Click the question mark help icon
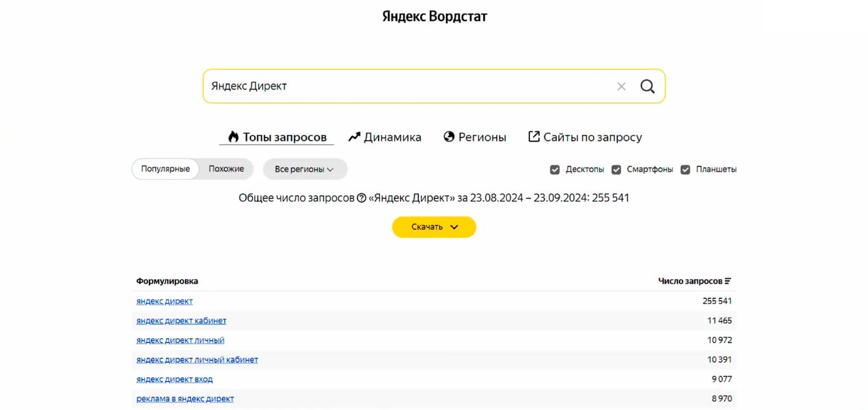 click(361, 198)
